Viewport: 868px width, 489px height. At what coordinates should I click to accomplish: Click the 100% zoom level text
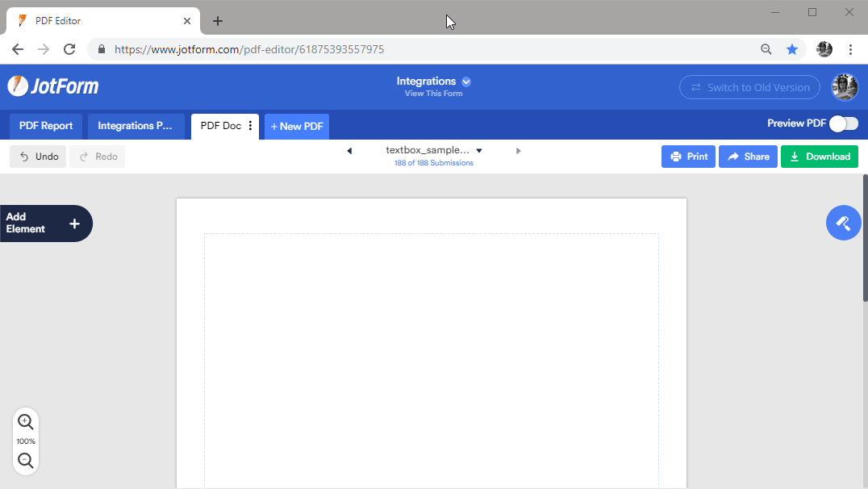click(x=26, y=441)
